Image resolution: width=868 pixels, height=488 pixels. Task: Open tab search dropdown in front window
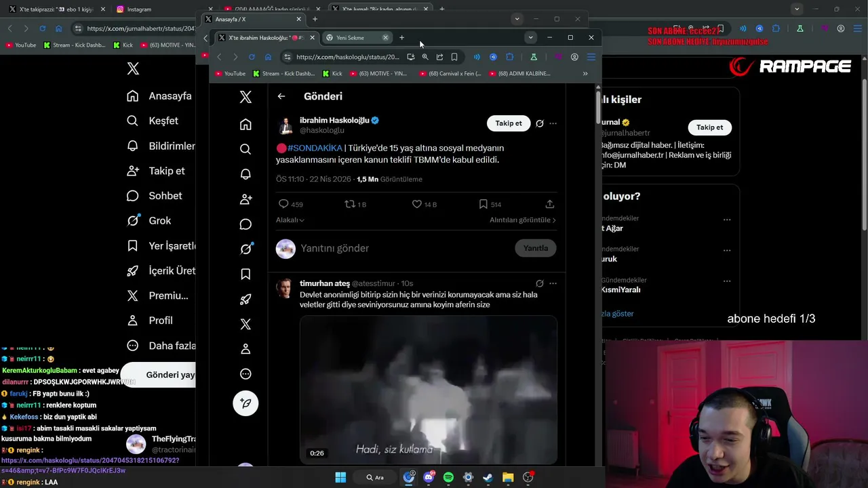click(x=530, y=38)
